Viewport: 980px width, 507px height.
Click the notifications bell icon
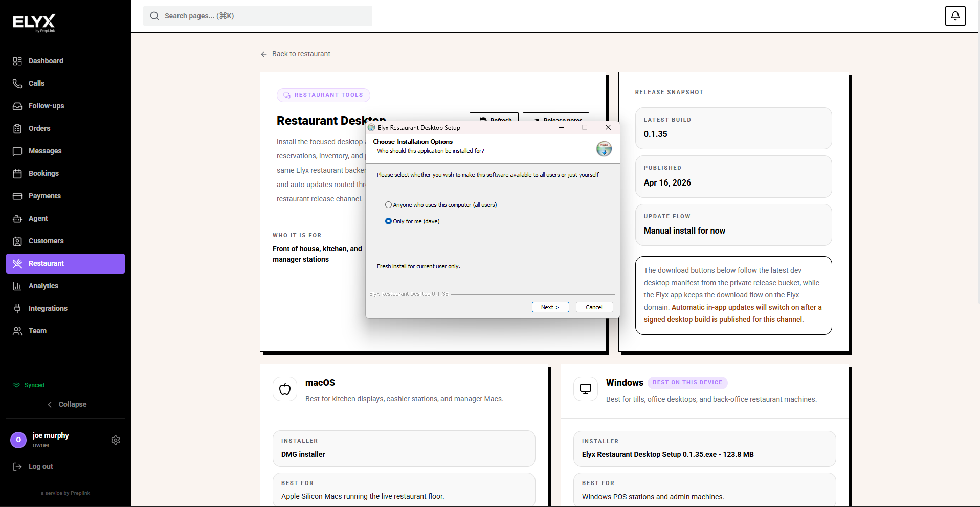tap(955, 16)
